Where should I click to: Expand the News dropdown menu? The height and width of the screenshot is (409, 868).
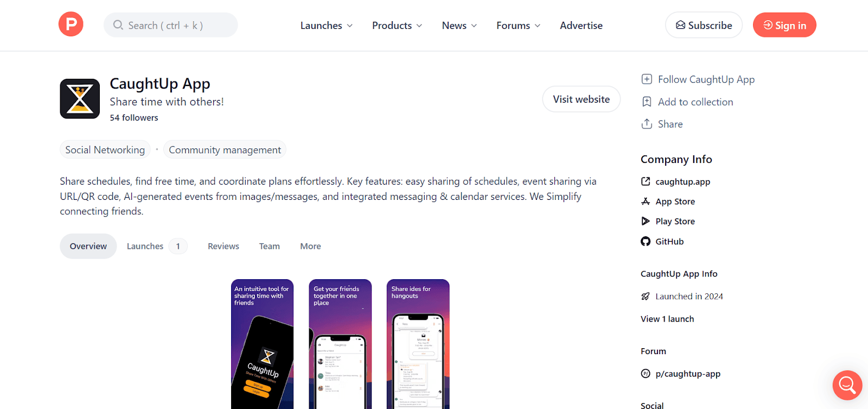pyautogui.click(x=459, y=26)
